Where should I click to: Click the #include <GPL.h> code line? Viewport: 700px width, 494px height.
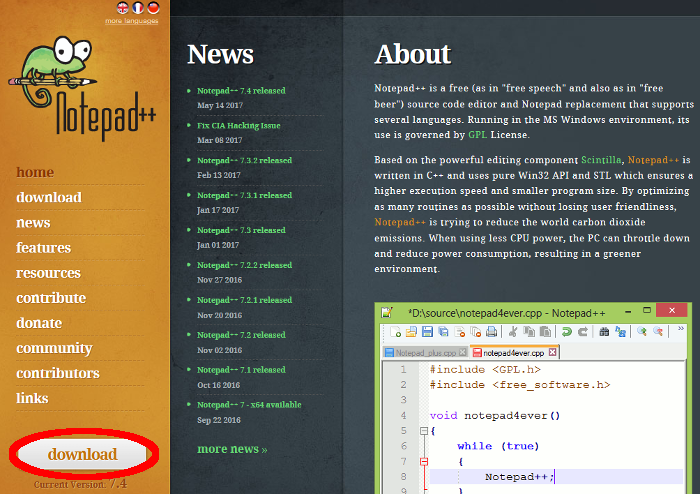(x=485, y=369)
